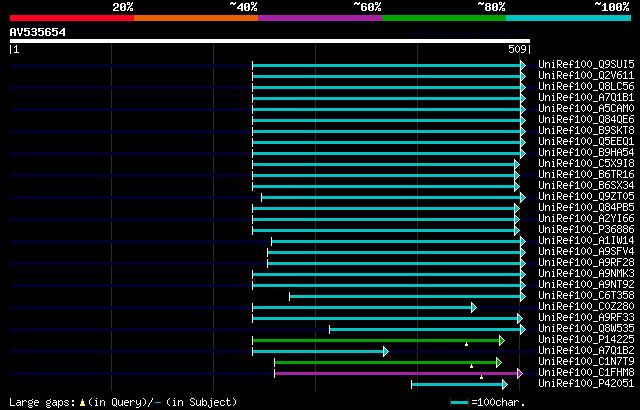Screen dimensions: 640x410
Task: Click the yellow query gap marker under C1N7T9
Action: [x=471, y=366]
